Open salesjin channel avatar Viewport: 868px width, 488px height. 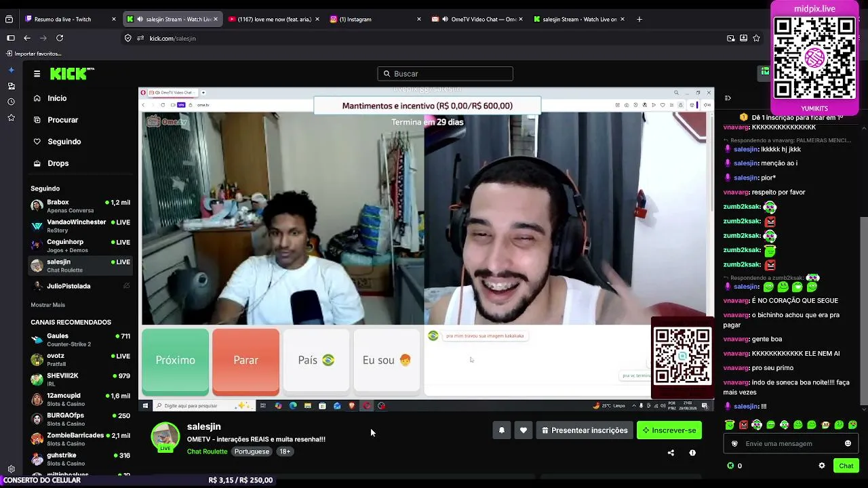(165, 437)
